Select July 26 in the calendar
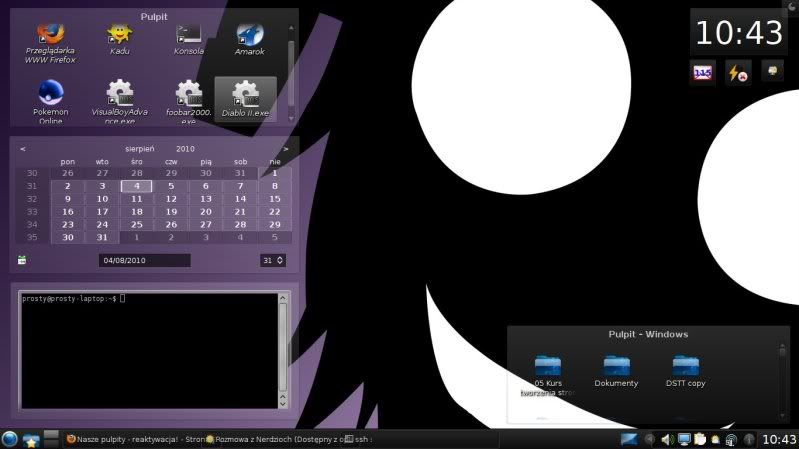Image resolution: width=799 pixels, height=449 pixels. (x=68, y=173)
